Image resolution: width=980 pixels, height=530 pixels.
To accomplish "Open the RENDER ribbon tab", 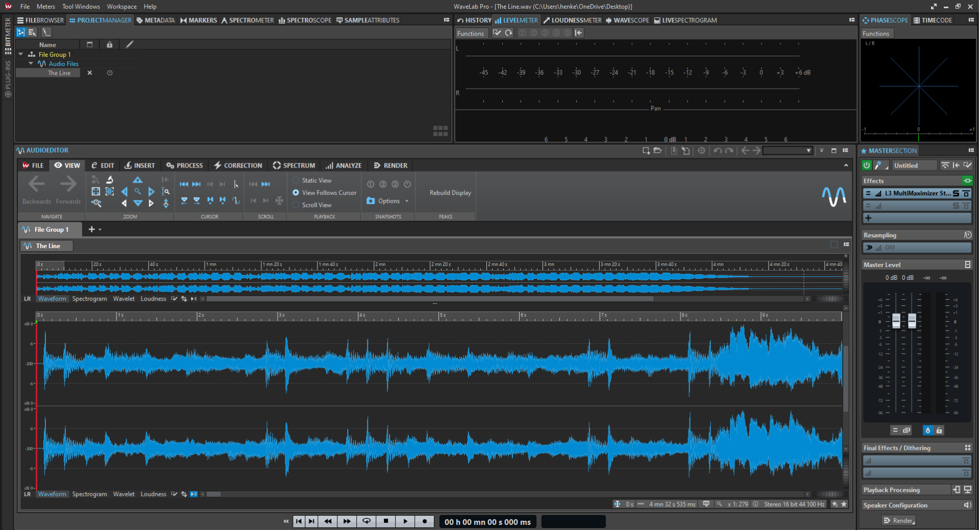I will 390,165.
